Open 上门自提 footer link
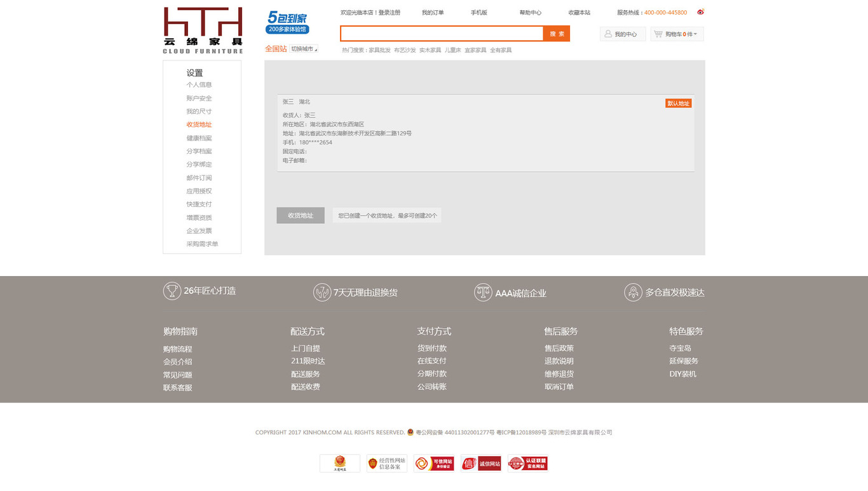The width and height of the screenshot is (868, 491). coord(306,349)
